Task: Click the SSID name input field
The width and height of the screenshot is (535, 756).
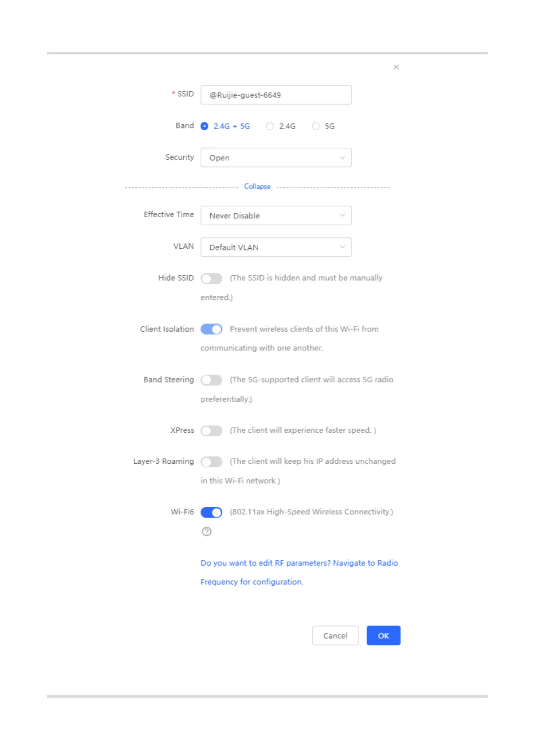Action: 276,95
